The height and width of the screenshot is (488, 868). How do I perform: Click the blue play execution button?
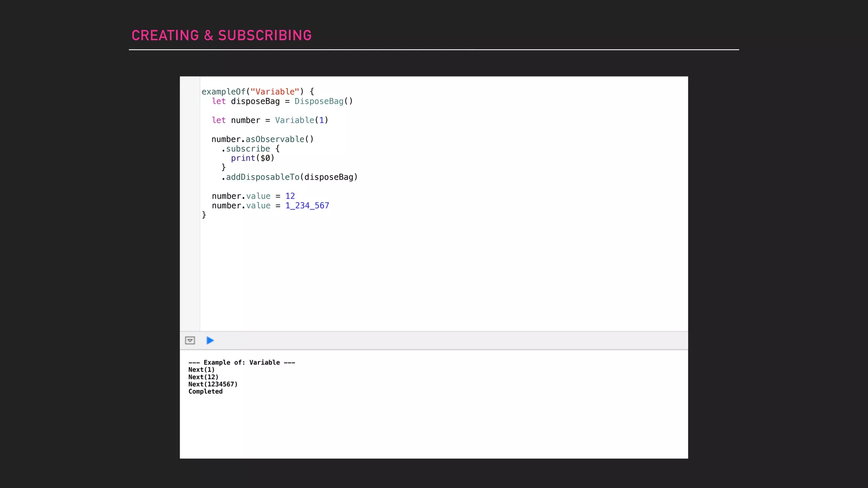(210, 341)
